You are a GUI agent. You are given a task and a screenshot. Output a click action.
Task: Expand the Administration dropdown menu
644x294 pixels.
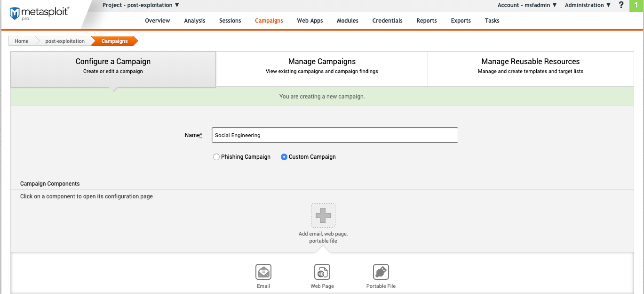click(588, 5)
